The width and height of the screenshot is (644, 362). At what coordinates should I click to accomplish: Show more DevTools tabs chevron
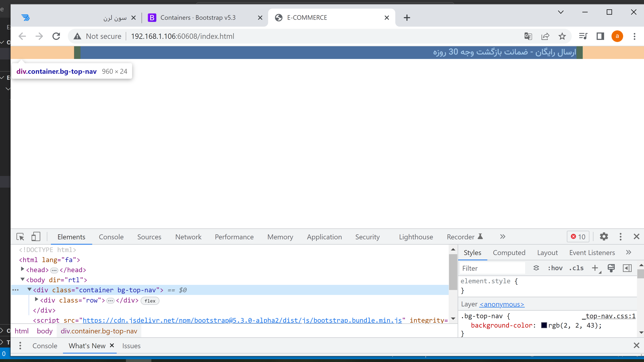pos(503,236)
